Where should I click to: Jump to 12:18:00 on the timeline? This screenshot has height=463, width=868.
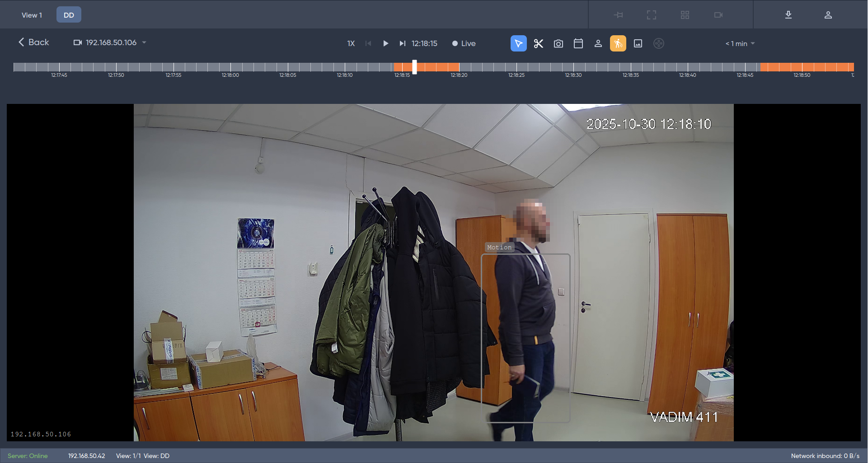point(230,75)
